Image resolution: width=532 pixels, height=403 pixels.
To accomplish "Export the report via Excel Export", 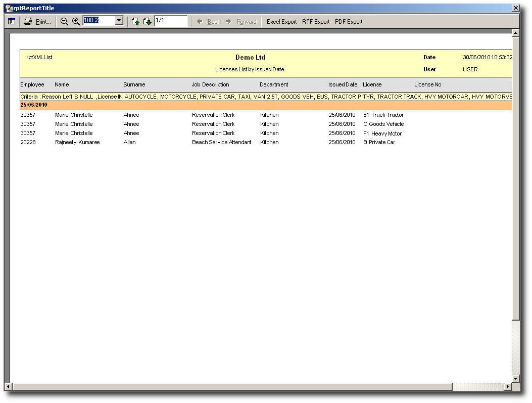I will point(281,22).
